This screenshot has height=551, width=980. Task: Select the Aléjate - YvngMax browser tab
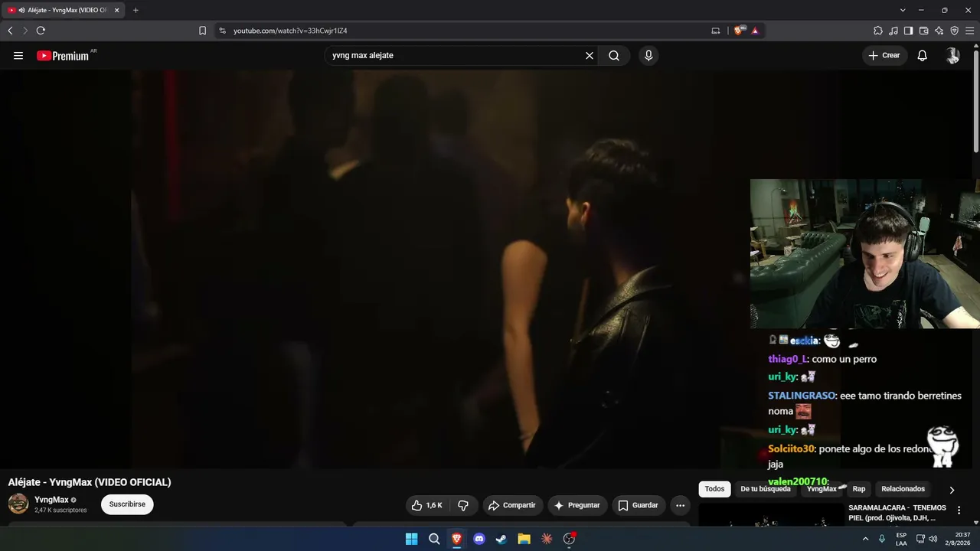pyautogui.click(x=64, y=10)
